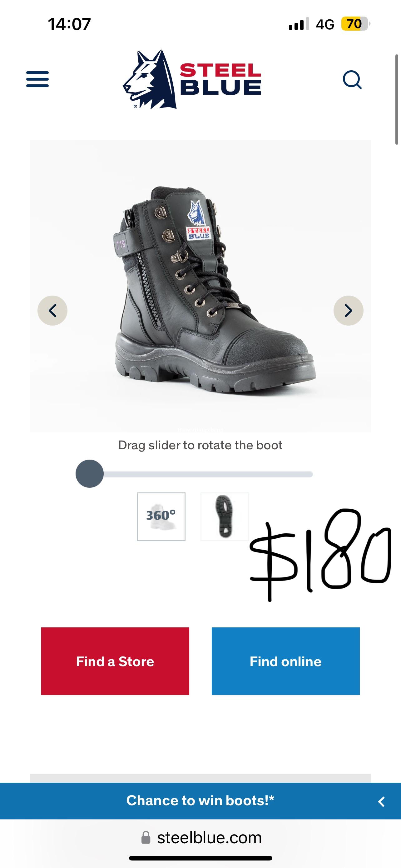Open the hamburger navigation menu
Viewport: 401px width, 868px height.
coord(37,79)
